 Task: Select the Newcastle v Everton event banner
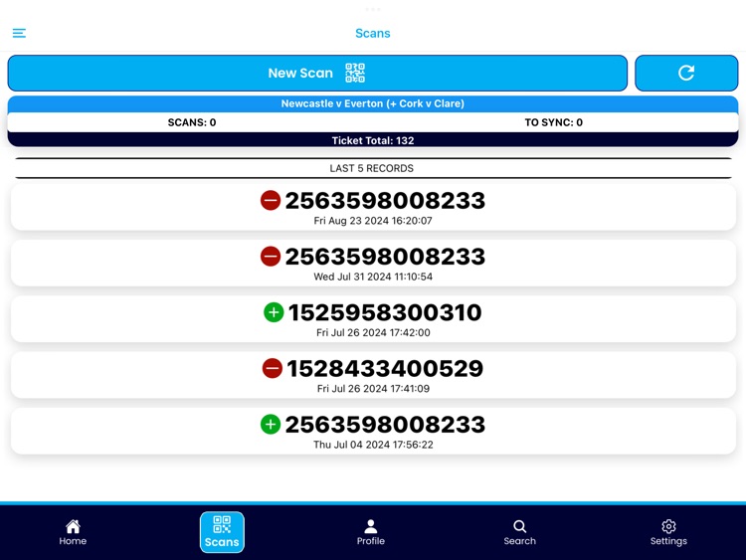[x=373, y=103]
